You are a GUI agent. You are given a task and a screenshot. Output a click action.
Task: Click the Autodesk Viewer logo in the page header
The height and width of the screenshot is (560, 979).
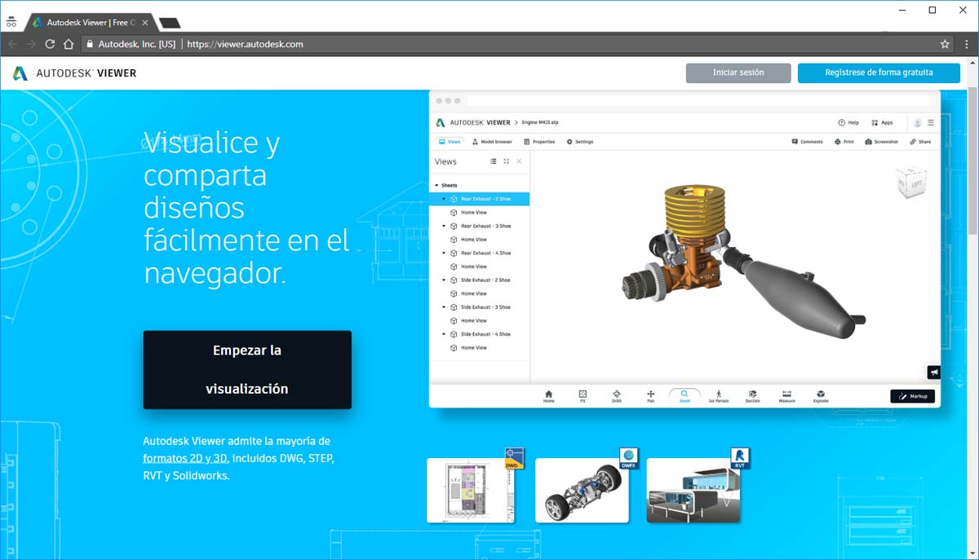tap(74, 73)
